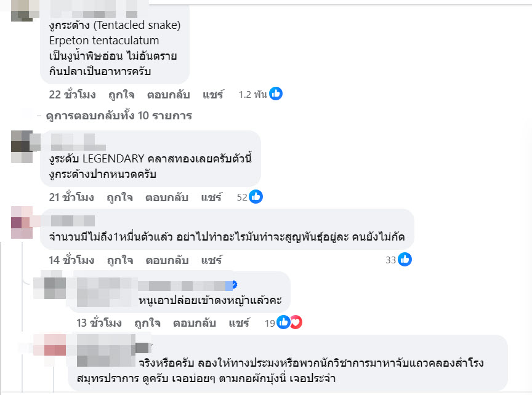The width and height of the screenshot is (532, 395).
Task: Click the heart reaction icon showing 19
Action: pos(296,322)
